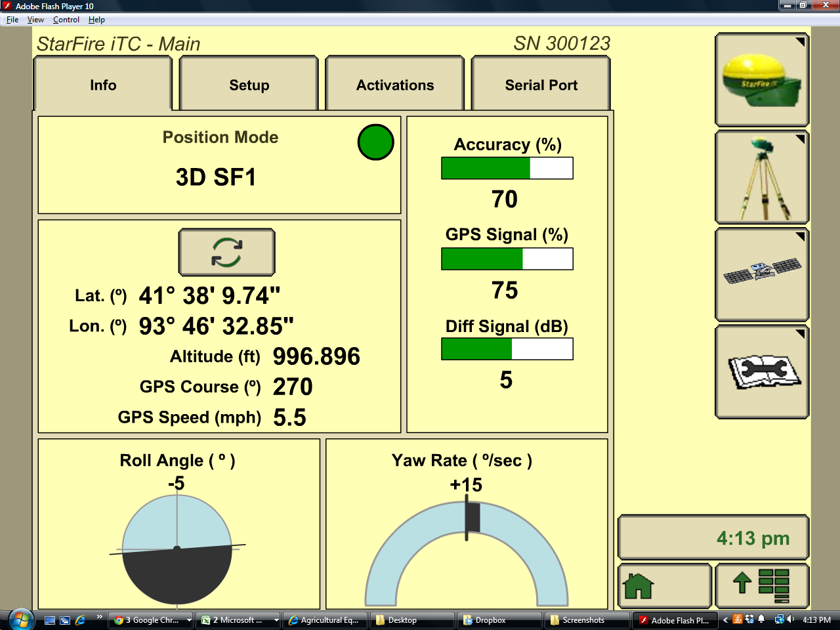The image size is (840, 630).
Task: Click the Yaw Rate arc gauge
Action: 467,553
